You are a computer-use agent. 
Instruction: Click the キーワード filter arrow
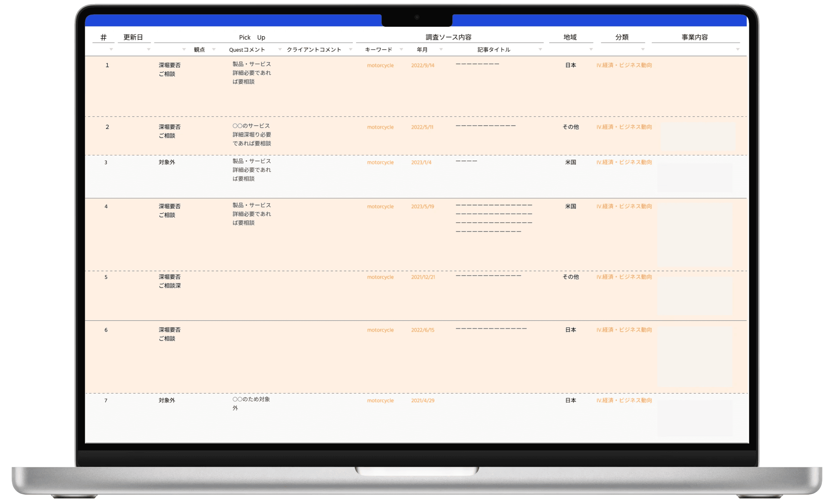tap(401, 50)
